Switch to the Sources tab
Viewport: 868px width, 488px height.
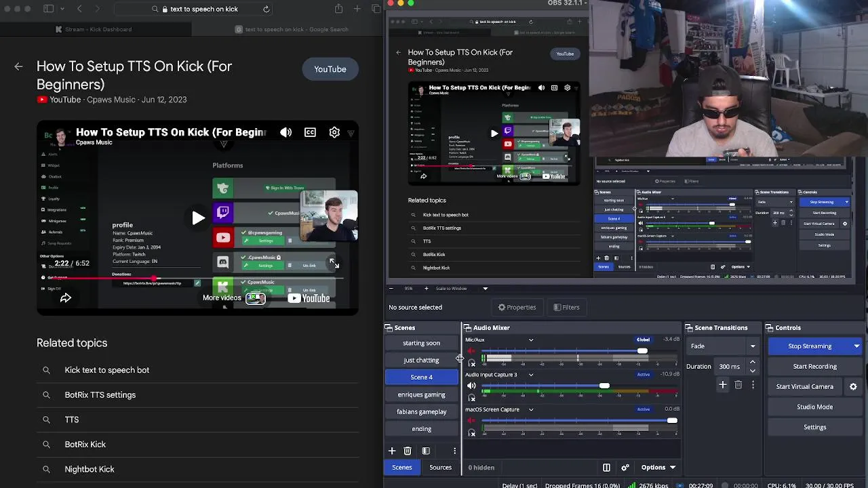(440, 467)
